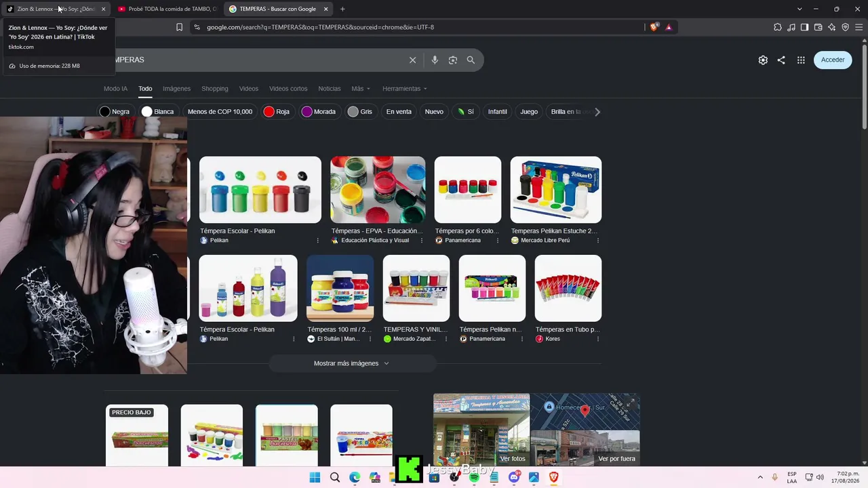This screenshot has width=868, height=488.
Task: Apply the Sí filter chip
Action: tap(465, 112)
